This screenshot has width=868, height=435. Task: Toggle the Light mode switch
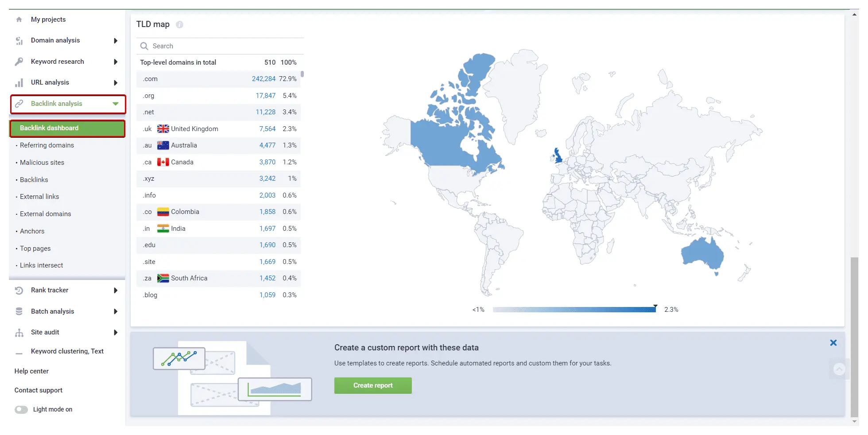[21, 410]
